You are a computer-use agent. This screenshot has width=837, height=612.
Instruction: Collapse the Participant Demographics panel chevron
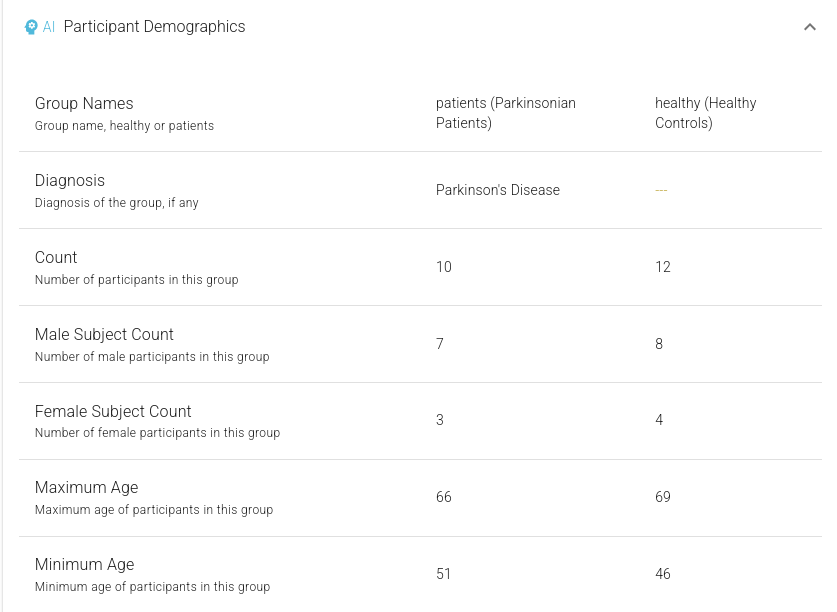click(x=810, y=27)
